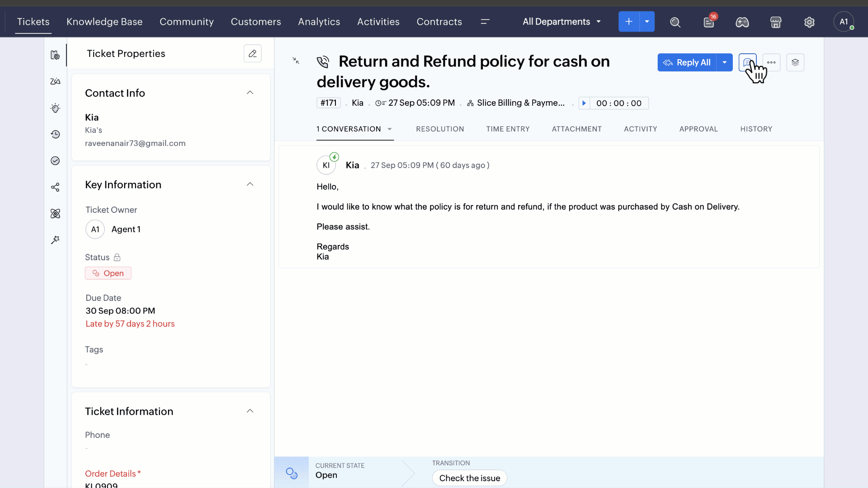Switch to the Resolution tab
This screenshot has height=488, width=868.
click(440, 129)
